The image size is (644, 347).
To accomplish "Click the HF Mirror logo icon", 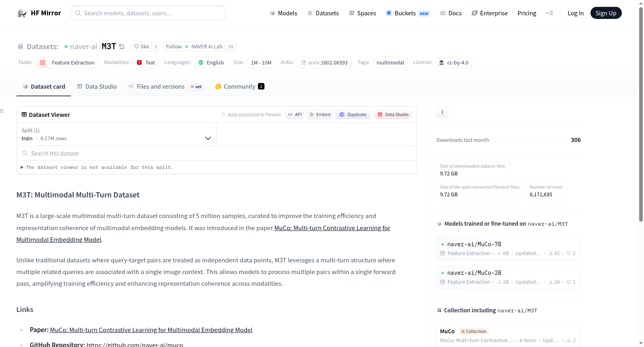I will pyautogui.click(x=22, y=13).
